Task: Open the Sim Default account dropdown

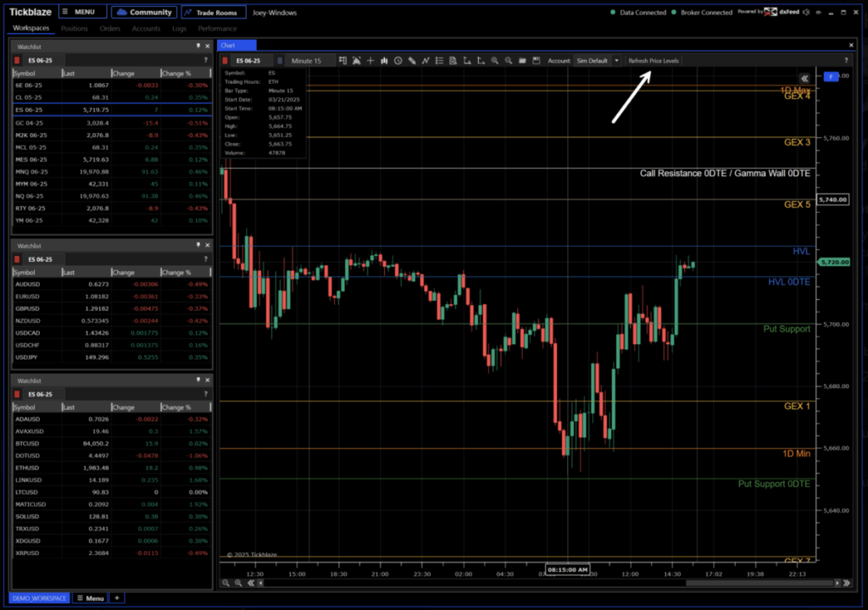Action: coord(598,61)
